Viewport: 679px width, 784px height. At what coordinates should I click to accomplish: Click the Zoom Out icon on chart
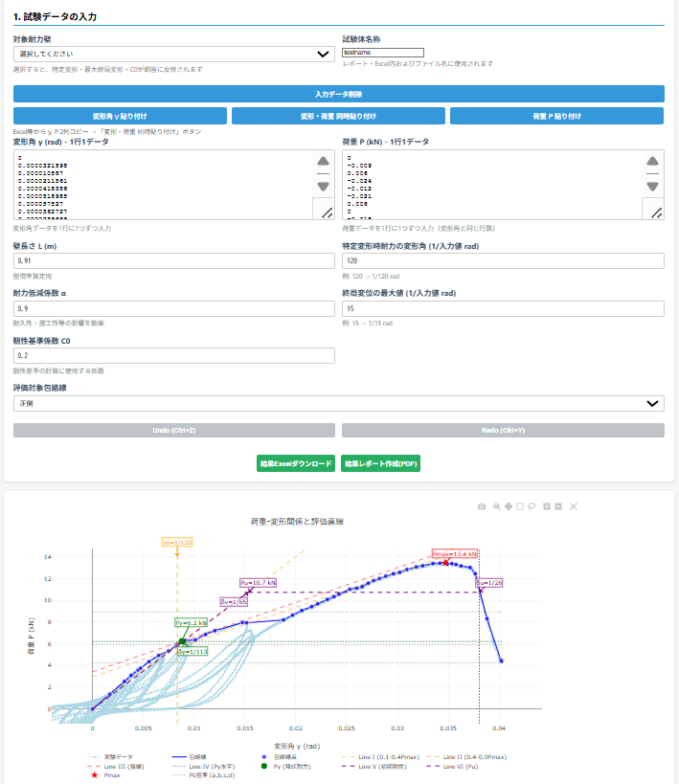(558, 505)
